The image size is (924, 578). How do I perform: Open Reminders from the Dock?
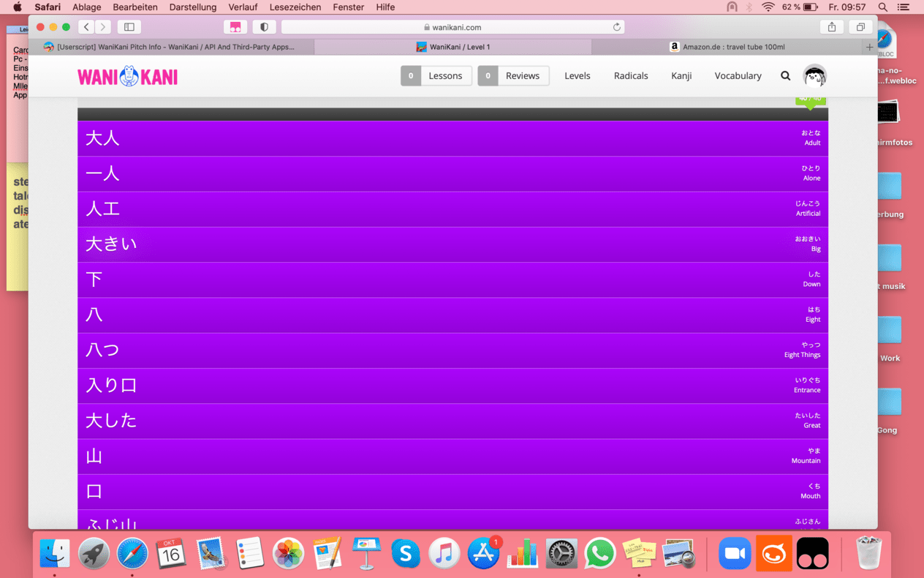tap(249, 554)
